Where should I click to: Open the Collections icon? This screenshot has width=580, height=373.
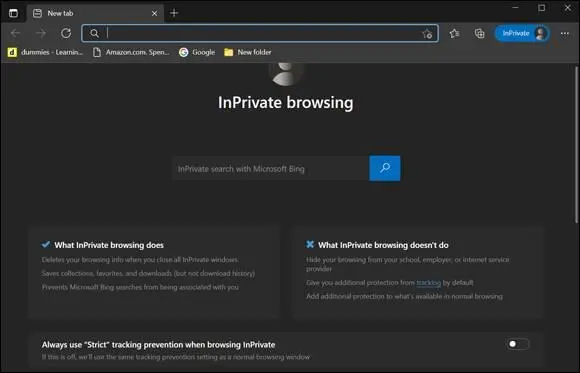[479, 33]
